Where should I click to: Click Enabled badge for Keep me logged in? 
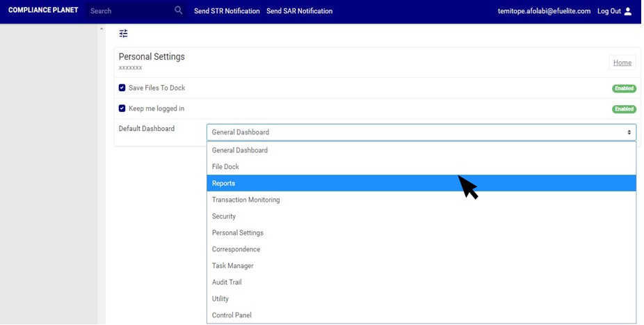[x=624, y=109]
